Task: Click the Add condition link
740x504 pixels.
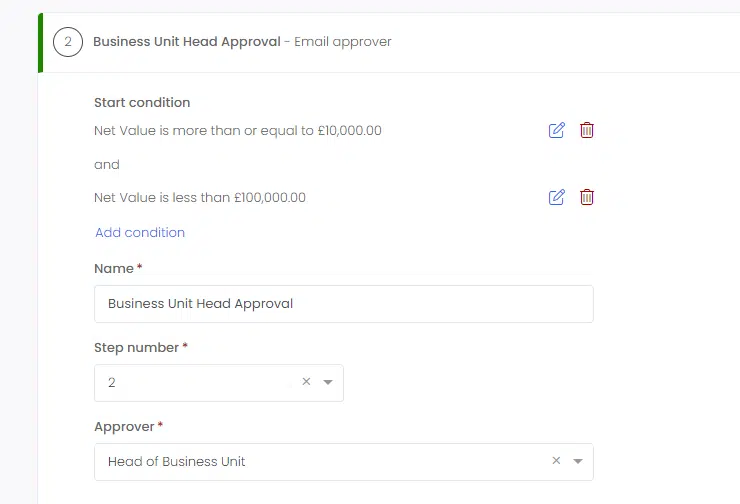Action: [x=140, y=232]
